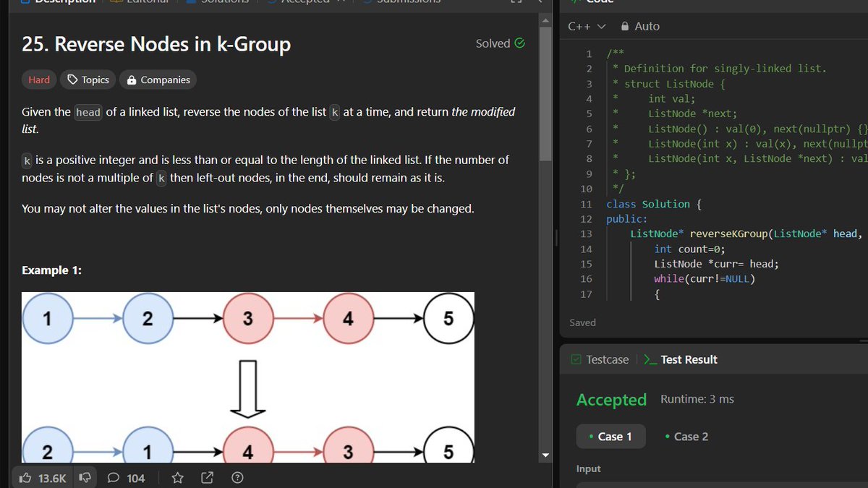Click the Example 1 linked list diagram
This screenshot has width=868, height=488.
point(248,377)
